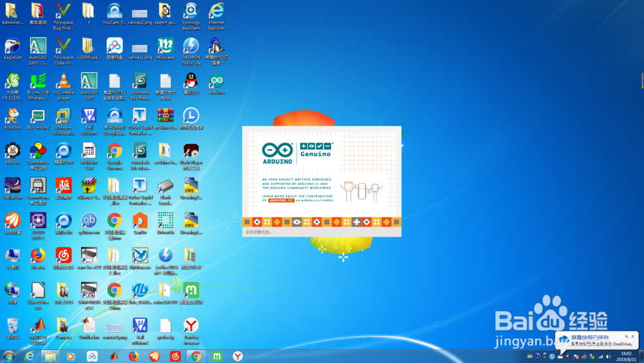This screenshot has width=644, height=363.
Task: Open NetEase Cloud Music from the taskbar
Action: [x=175, y=357]
